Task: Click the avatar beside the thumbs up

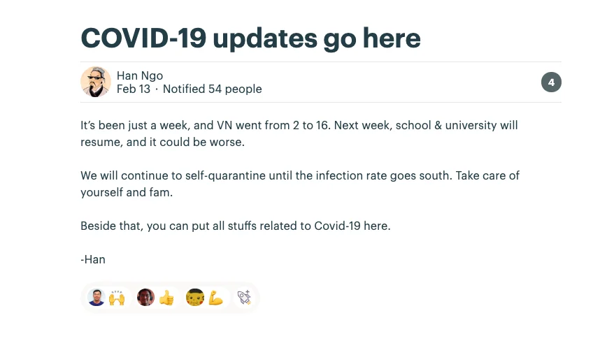Action: pos(146,298)
